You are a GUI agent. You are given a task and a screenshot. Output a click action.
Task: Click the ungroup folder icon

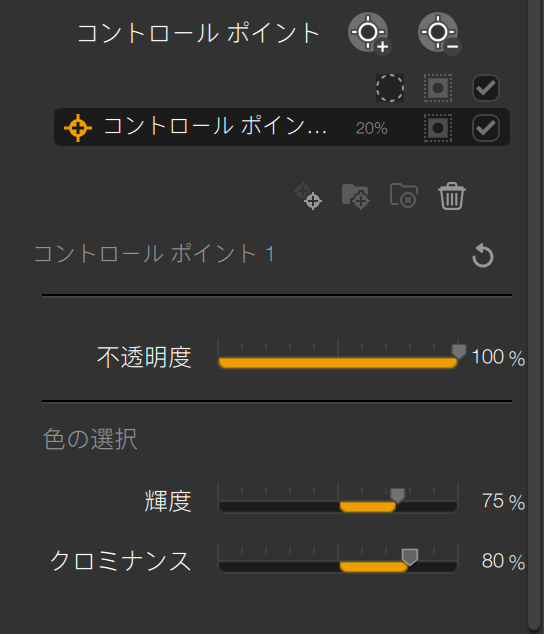point(404,196)
